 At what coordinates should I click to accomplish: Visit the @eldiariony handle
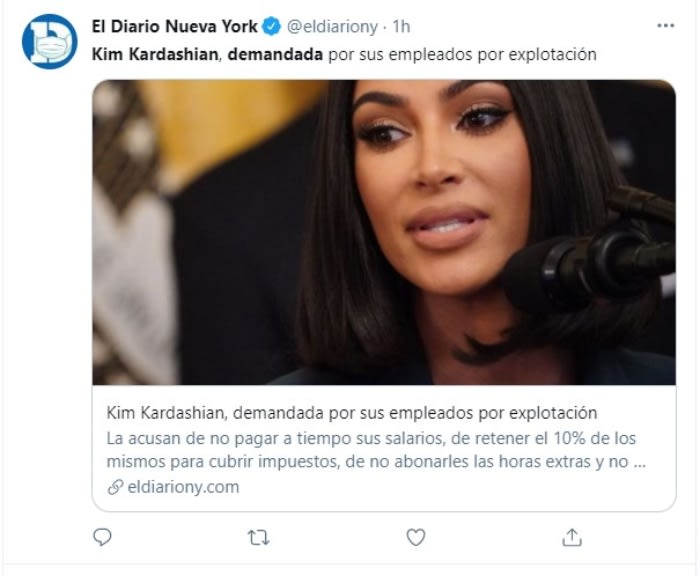[332, 27]
